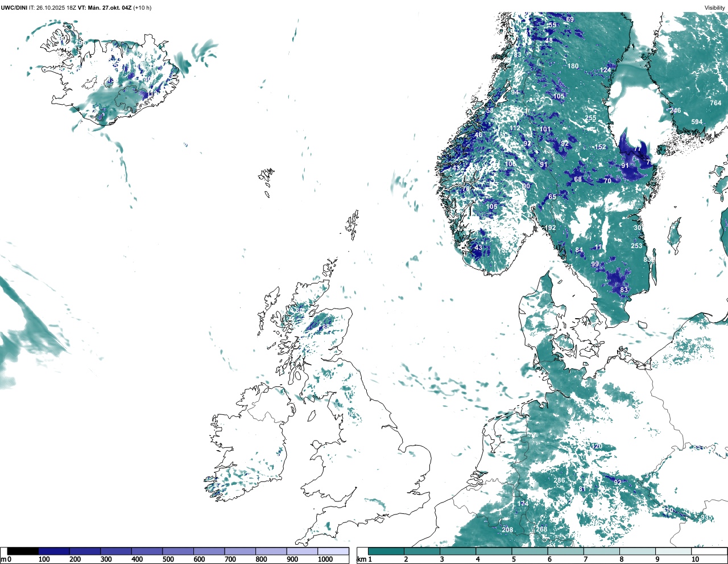
Task: Click the 594 visibility value
Action: click(x=697, y=122)
